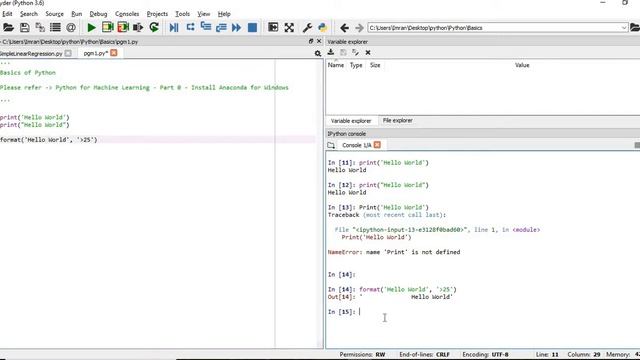
Task: Click the In [15] console prompt
Action: [342, 312]
